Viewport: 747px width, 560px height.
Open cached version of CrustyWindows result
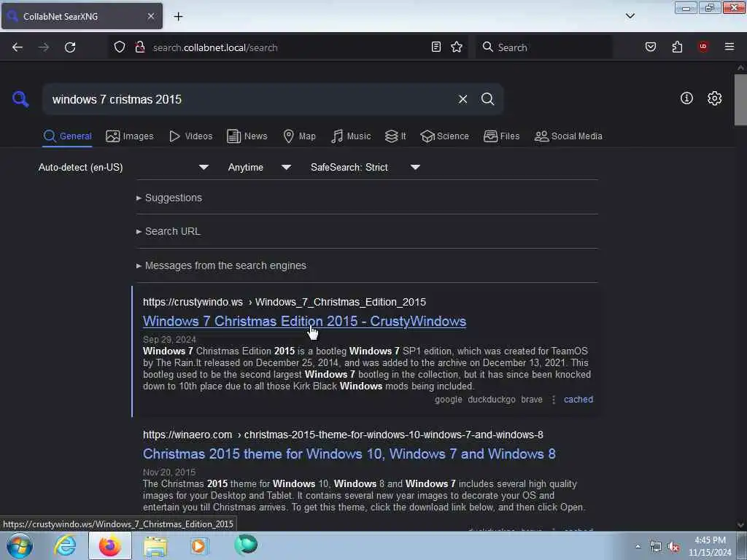578,400
